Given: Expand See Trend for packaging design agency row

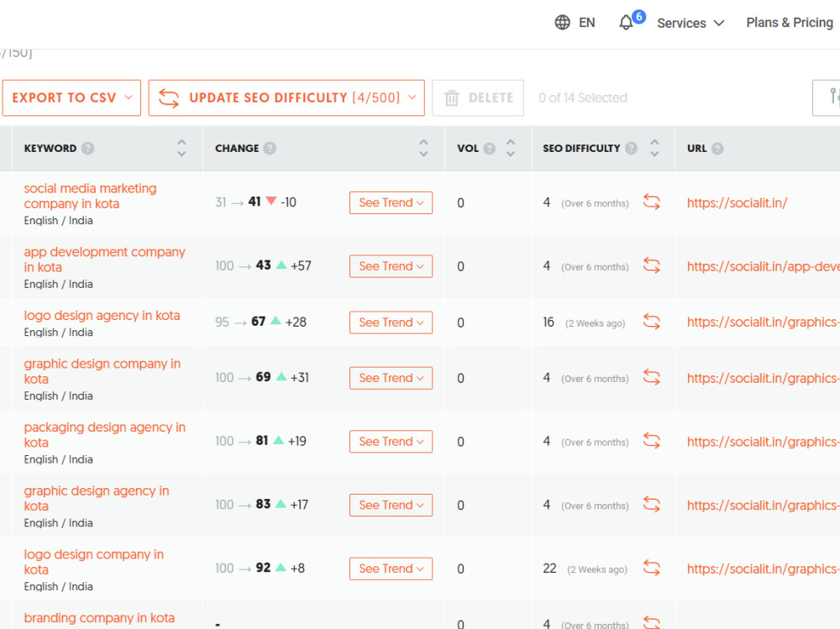Looking at the screenshot, I should coord(391,442).
